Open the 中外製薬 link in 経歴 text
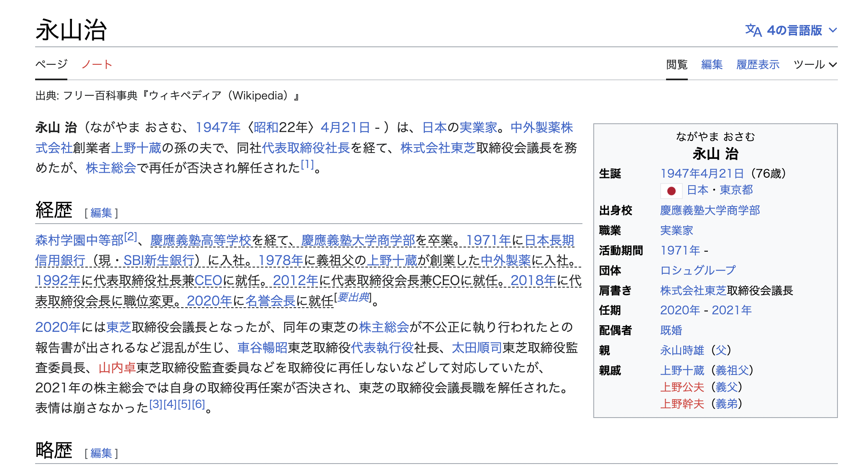 click(505, 260)
